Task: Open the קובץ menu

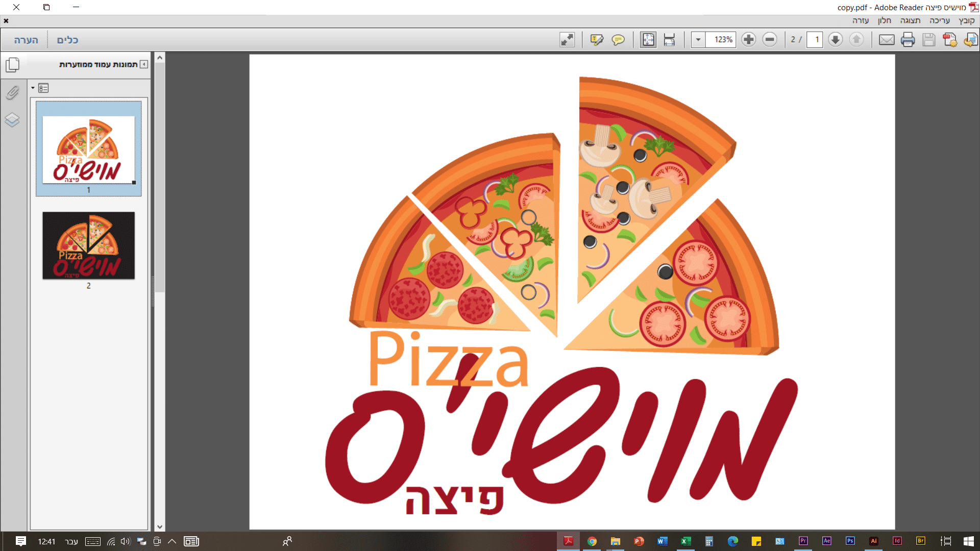Action: click(966, 20)
